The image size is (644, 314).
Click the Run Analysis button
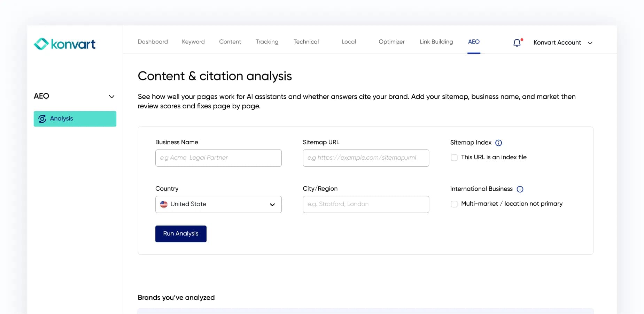click(x=181, y=233)
